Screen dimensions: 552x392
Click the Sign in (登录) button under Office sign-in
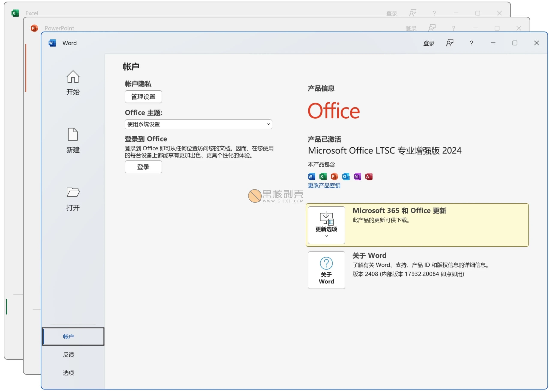(x=143, y=167)
